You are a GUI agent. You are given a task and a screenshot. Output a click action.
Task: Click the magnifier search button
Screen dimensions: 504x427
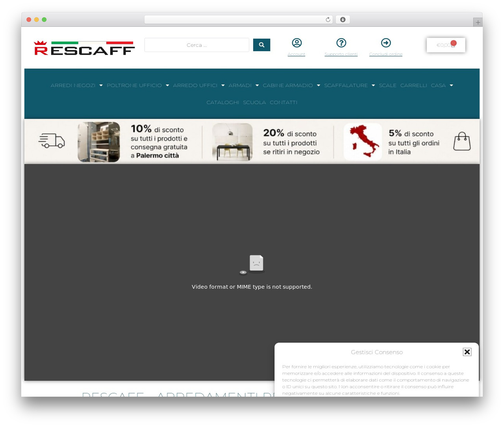coord(261,45)
